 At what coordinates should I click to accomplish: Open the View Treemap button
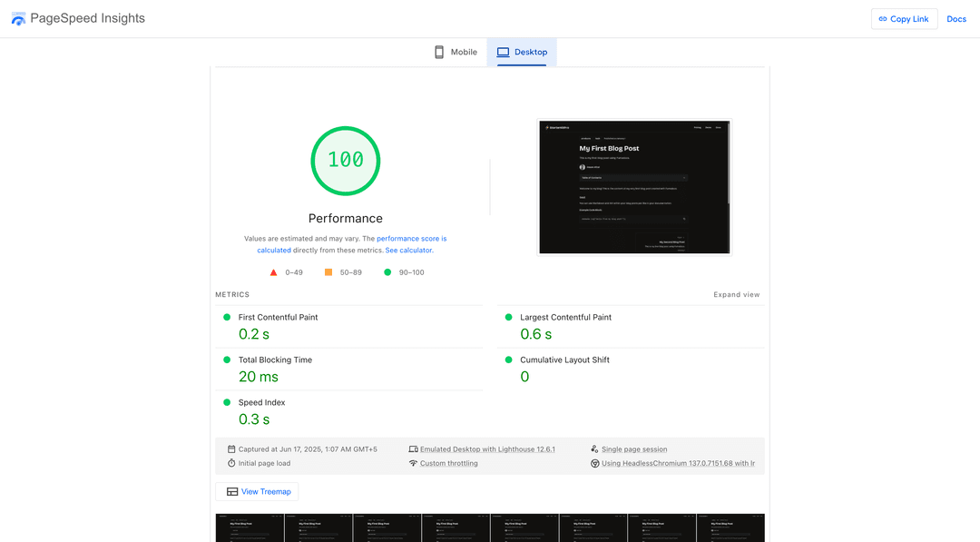pyautogui.click(x=257, y=492)
